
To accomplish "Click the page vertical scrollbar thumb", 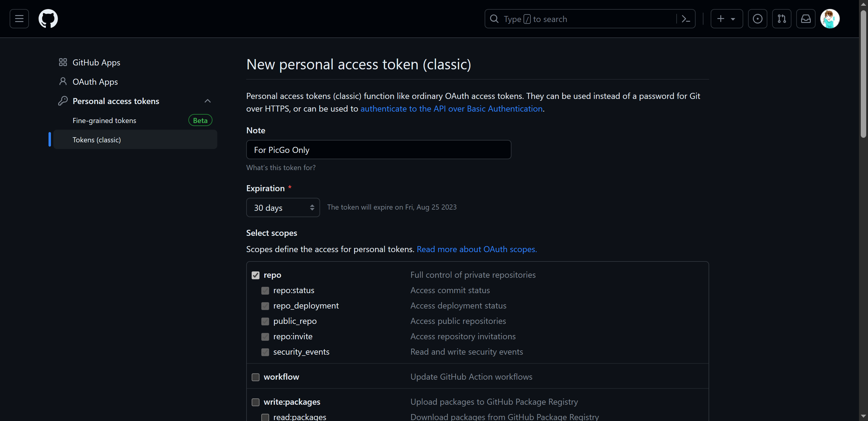I will [x=863, y=74].
